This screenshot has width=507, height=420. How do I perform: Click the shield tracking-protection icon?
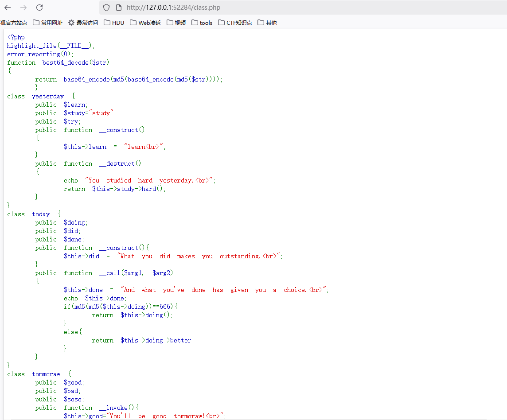[106, 8]
